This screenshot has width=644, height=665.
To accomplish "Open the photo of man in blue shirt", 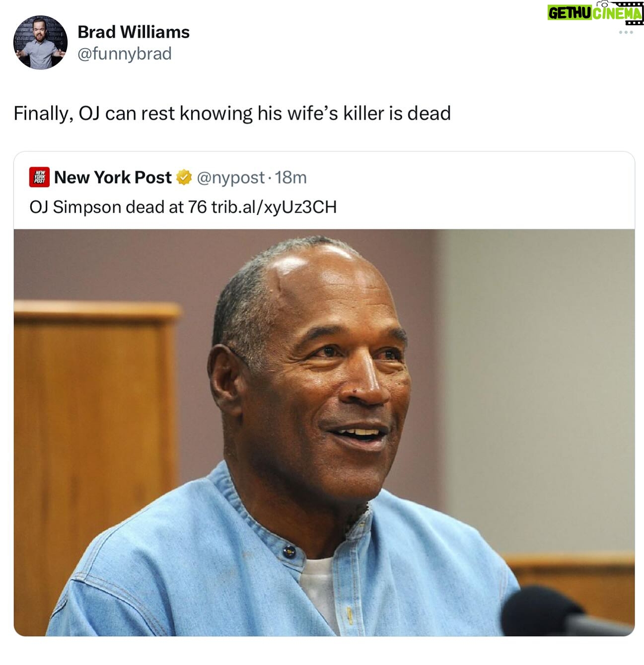I will tap(324, 432).
